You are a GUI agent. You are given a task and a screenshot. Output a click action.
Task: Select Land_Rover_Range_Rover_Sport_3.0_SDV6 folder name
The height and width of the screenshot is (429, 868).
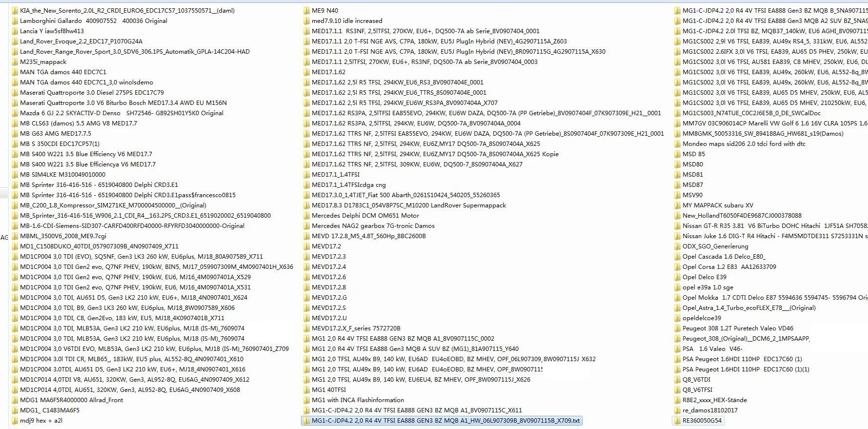click(135, 52)
